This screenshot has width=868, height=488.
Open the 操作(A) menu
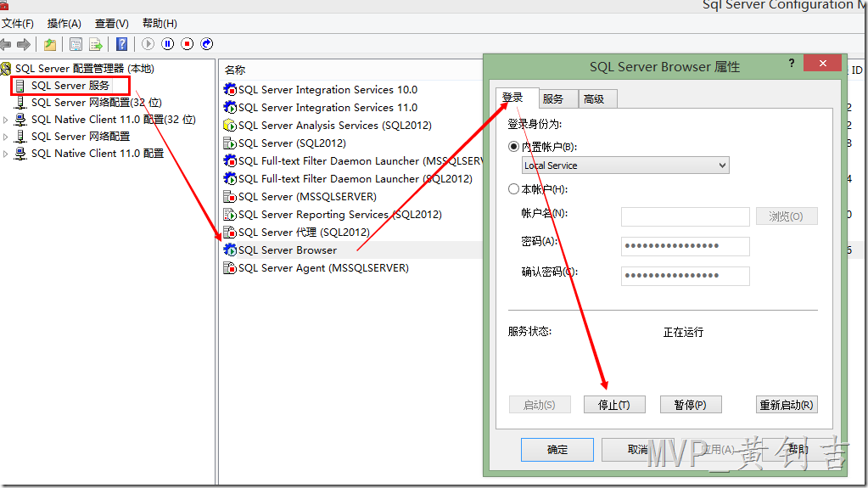64,24
